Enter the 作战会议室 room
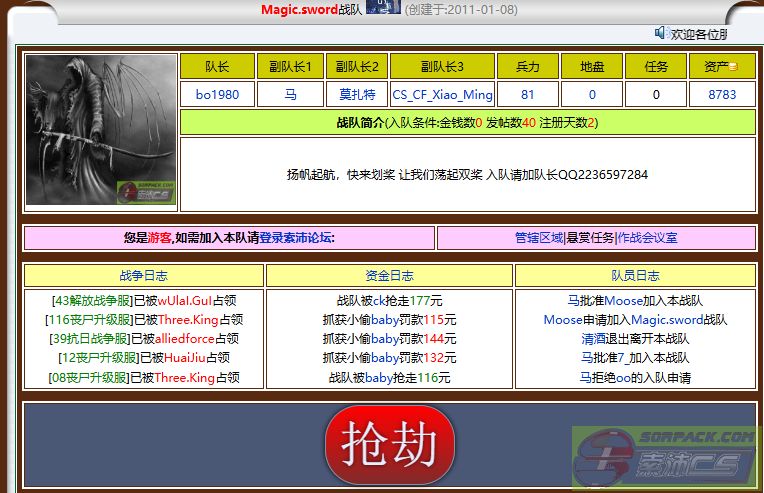 [648, 238]
